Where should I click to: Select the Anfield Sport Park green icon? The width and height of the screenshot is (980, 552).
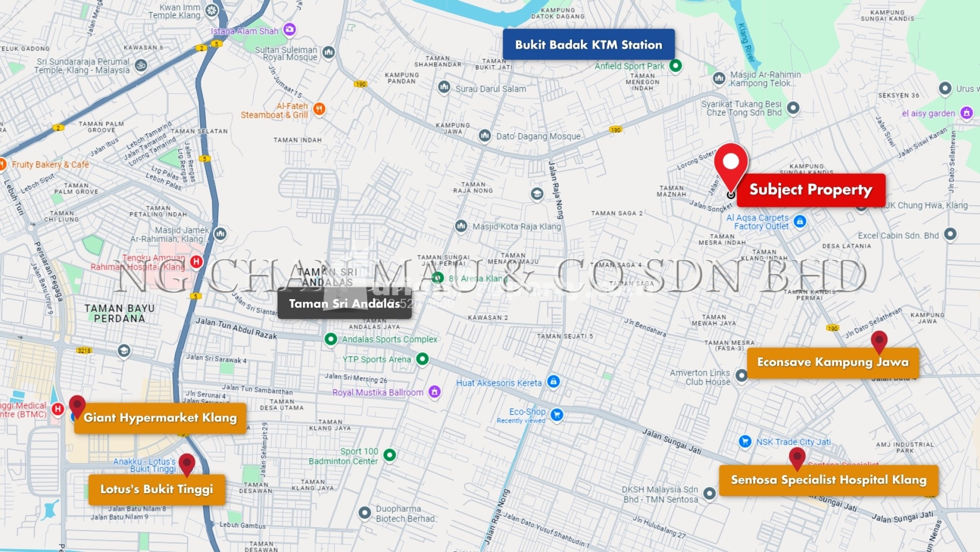pyautogui.click(x=675, y=66)
